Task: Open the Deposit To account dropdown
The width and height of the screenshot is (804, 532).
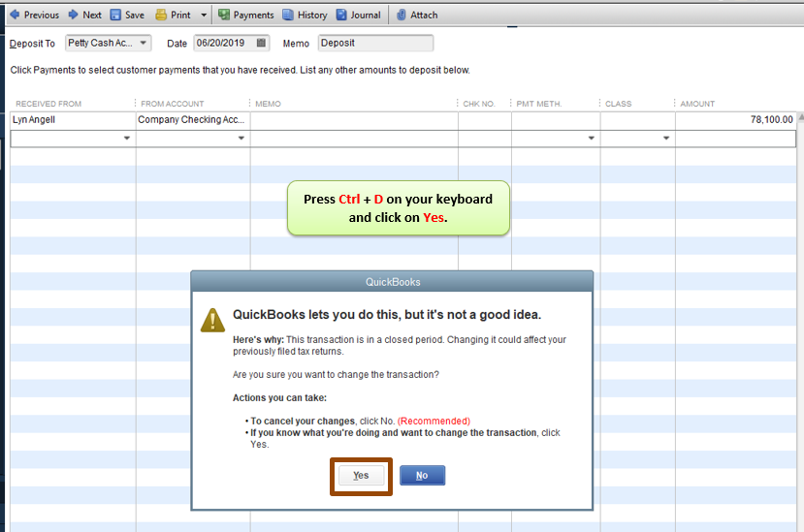Action: click(x=144, y=43)
